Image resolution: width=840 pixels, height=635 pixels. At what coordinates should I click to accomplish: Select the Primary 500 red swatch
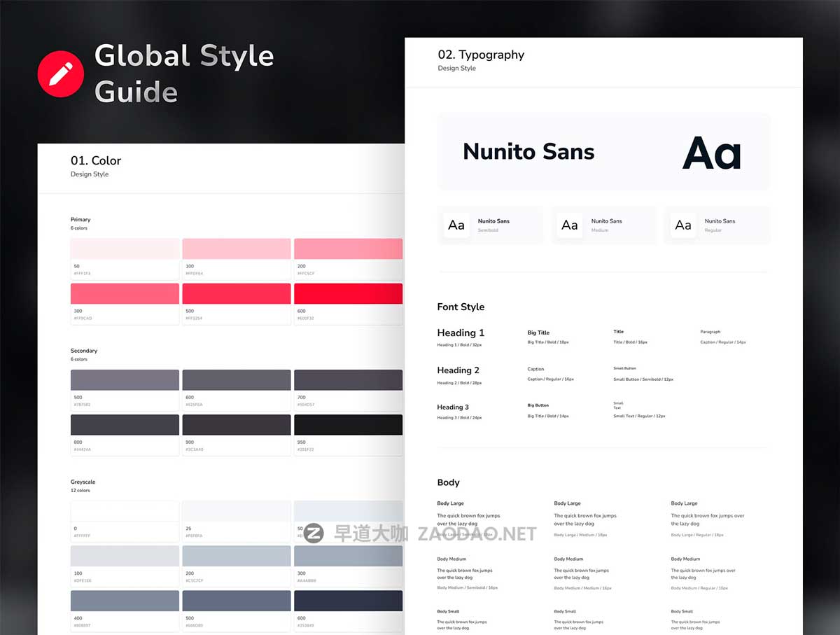point(236,293)
